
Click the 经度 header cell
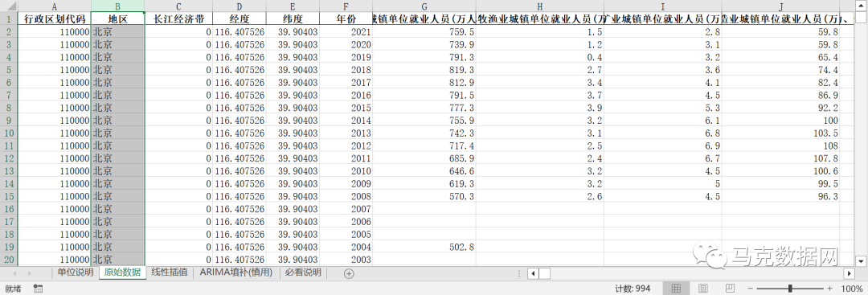pos(240,18)
